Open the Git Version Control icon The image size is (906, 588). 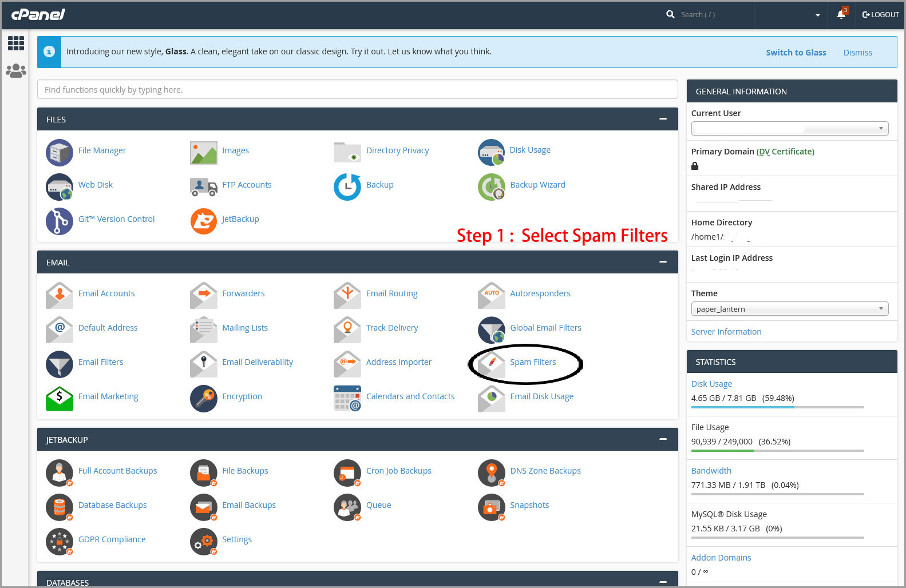pos(60,221)
